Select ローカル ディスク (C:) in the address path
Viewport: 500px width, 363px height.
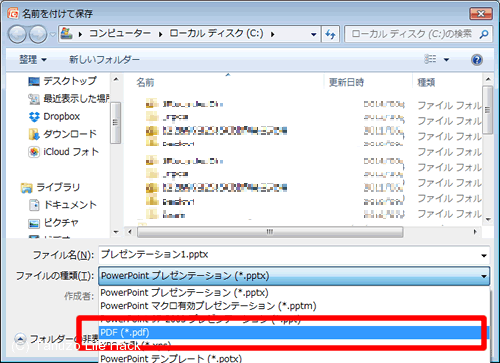click(216, 33)
